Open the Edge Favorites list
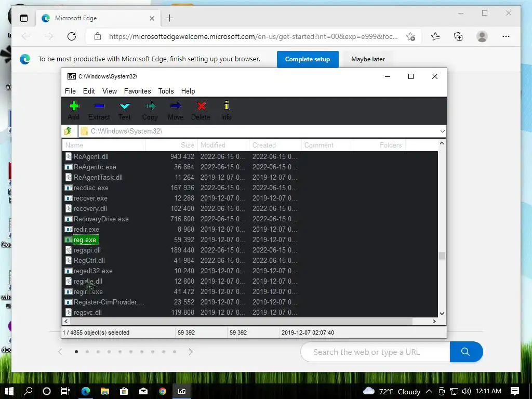The height and width of the screenshot is (399, 532). point(435,36)
